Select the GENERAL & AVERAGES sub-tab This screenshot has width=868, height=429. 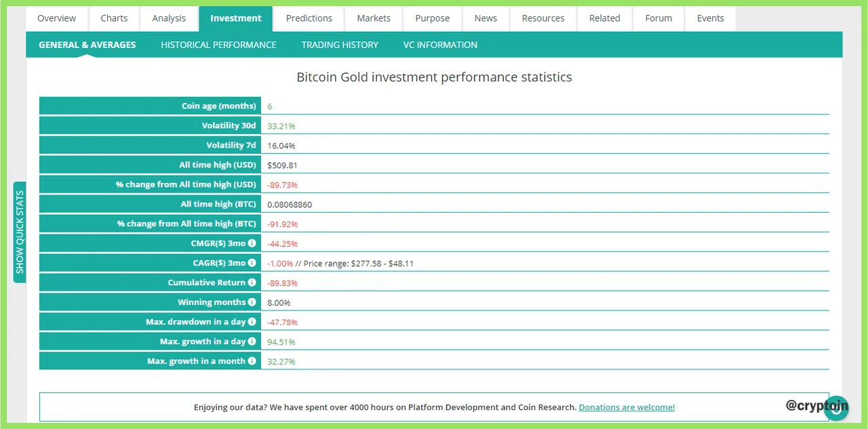point(87,45)
